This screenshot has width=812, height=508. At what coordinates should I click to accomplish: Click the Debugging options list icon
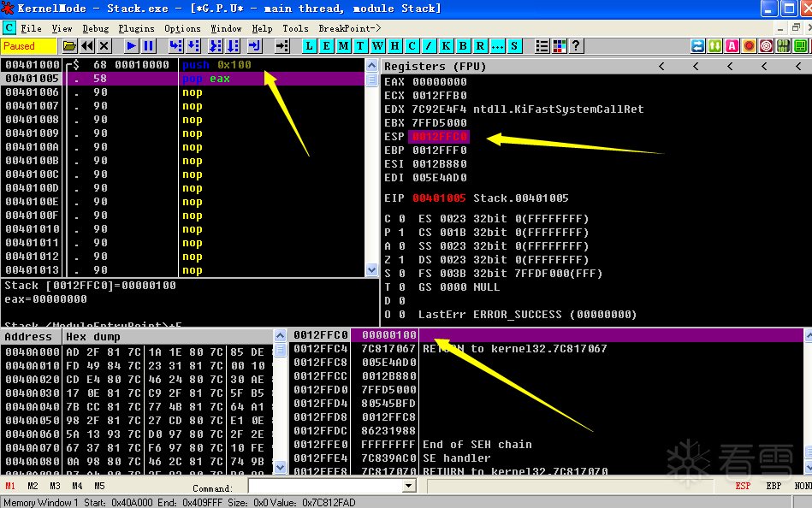pos(542,46)
